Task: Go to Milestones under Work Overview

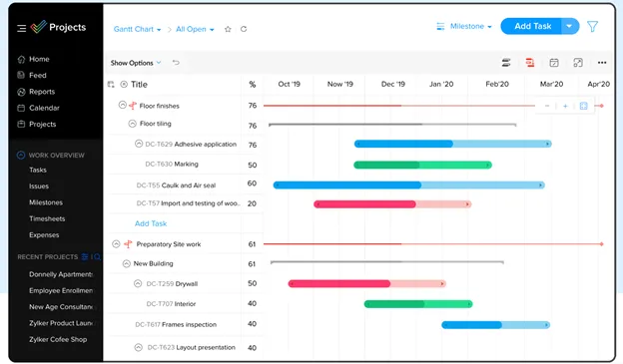Action: click(46, 202)
